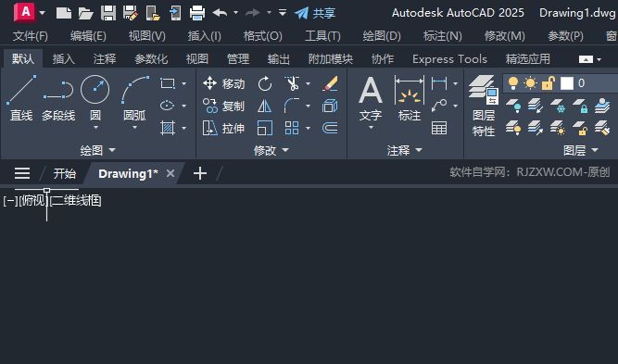Close the Drawing1 tab
This screenshot has height=364, width=618.
170,173
